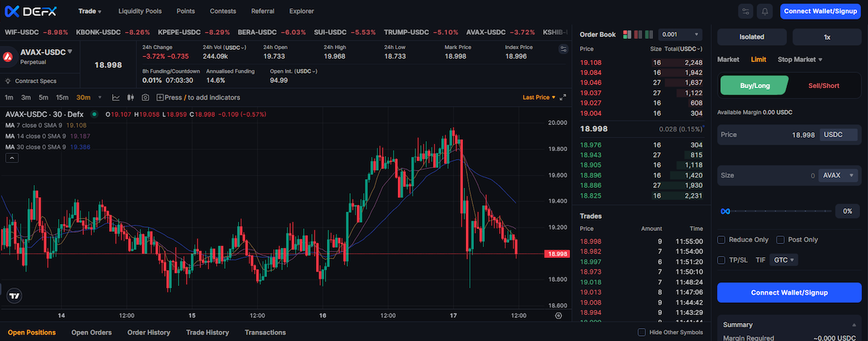The image size is (868, 341).
Task: Set leverage with 1x button
Action: tap(827, 37)
